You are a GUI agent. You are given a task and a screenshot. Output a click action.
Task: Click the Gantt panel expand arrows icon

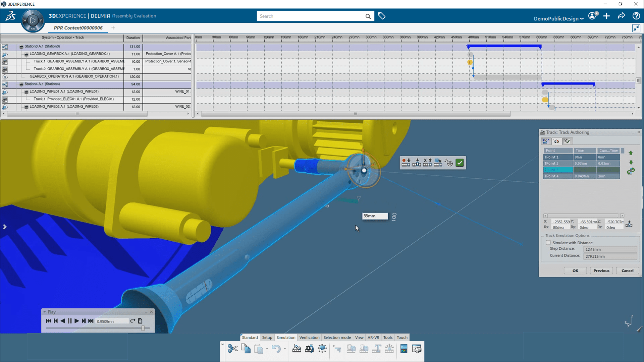click(x=636, y=28)
